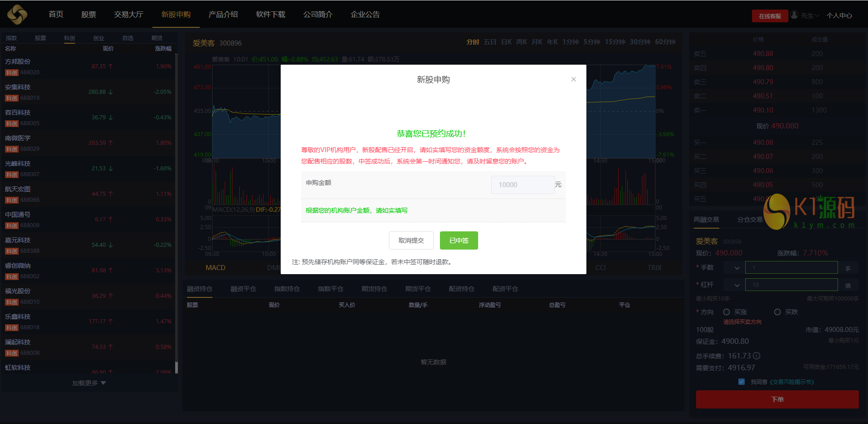Open the 公司简介 navigation item
The height and width of the screenshot is (424, 868).
318,15
